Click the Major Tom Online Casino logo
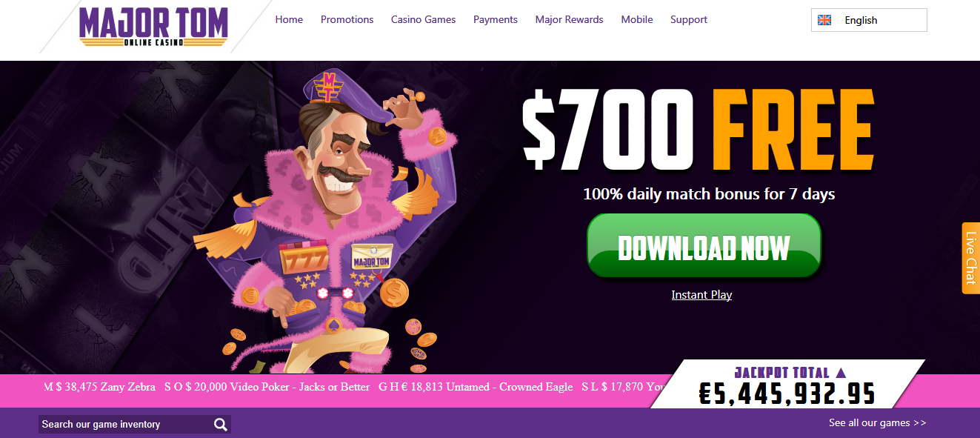Image resolution: width=980 pixels, height=438 pixels. point(153,27)
